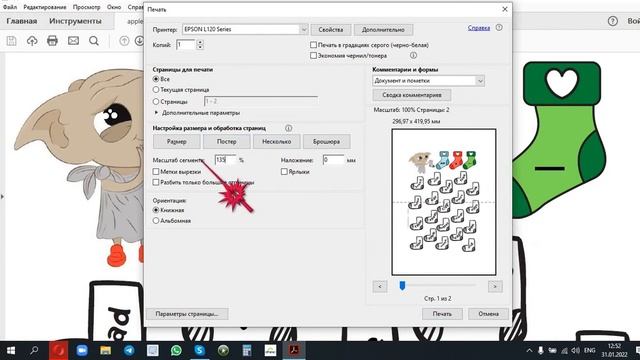The width and height of the screenshot is (640, 360).
Task: Click info icon beside Экономия чернил/тонера
Action: click(x=413, y=55)
